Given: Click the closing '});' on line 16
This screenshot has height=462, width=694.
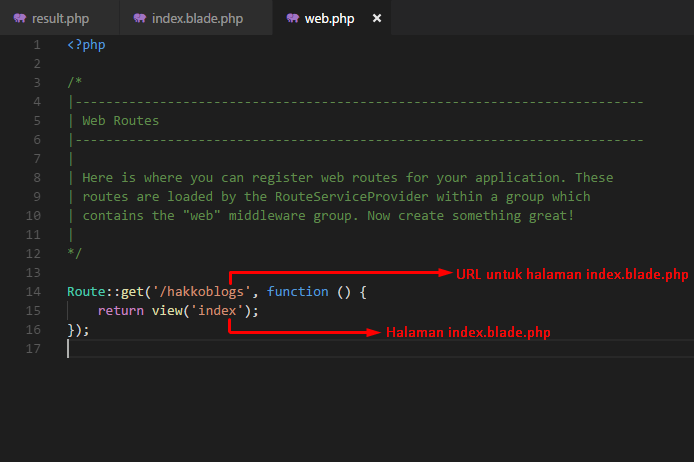Looking at the screenshot, I should click(x=78, y=330).
